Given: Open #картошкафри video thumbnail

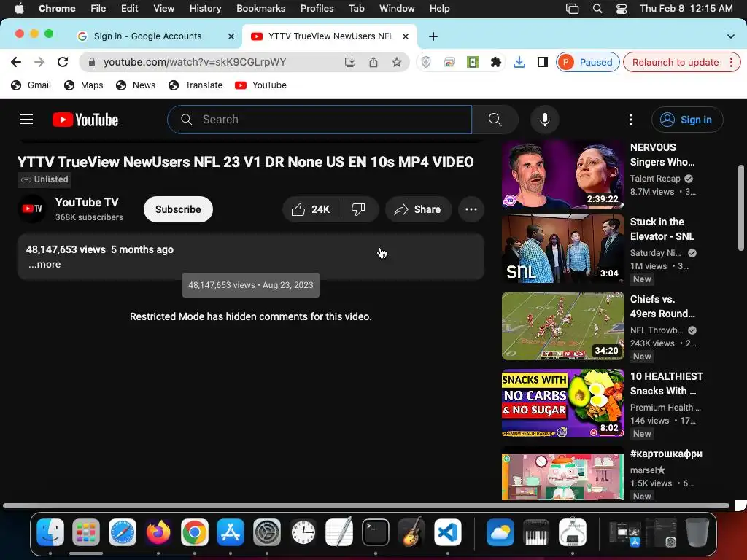Looking at the screenshot, I should click(562, 474).
